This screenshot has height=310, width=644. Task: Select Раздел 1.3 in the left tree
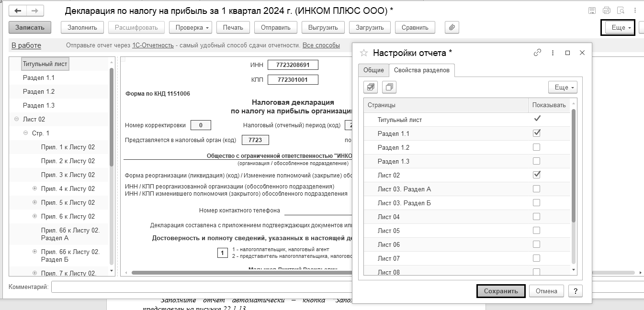point(39,105)
